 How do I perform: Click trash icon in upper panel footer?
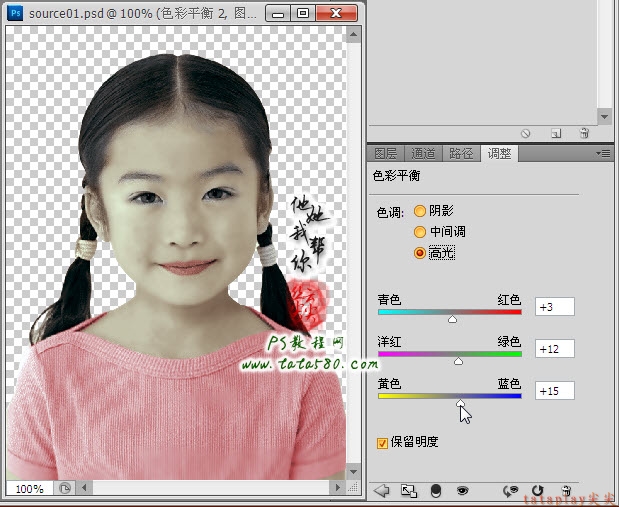point(584,133)
